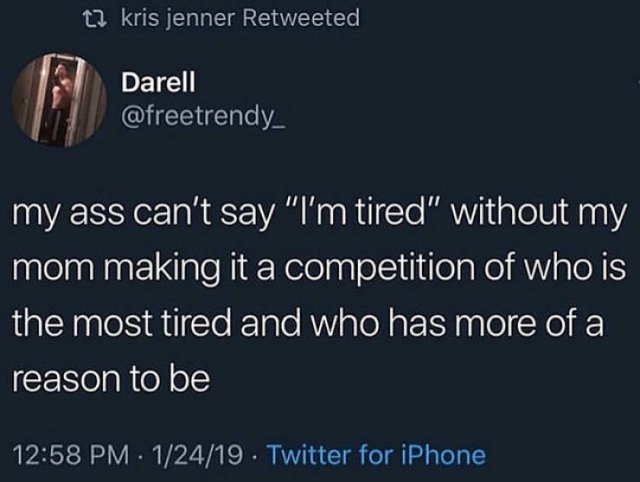Click the display name Darell
This screenshot has width=640, height=482.
click(158, 82)
